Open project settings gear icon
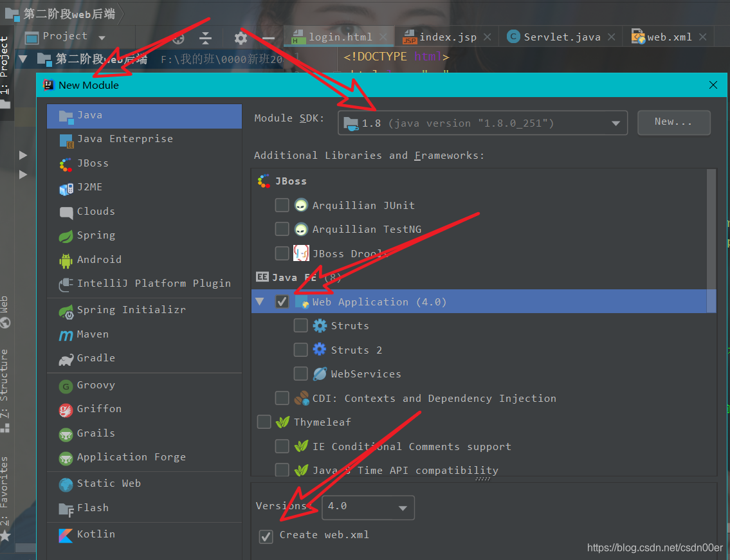The width and height of the screenshot is (730, 560). pyautogui.click(x=241, y=38)
